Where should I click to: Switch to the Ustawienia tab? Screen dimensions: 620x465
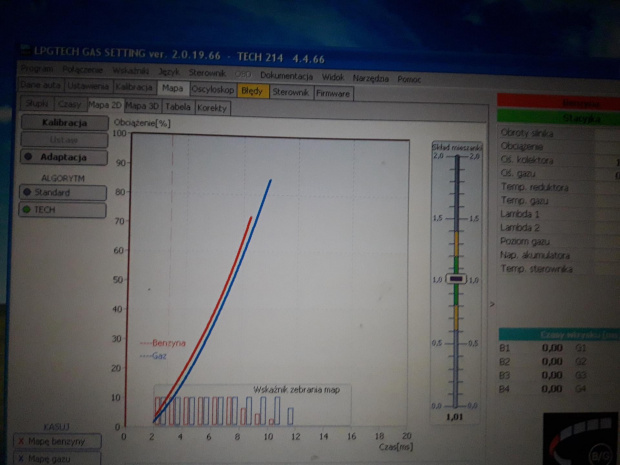(x=88, y=86)
